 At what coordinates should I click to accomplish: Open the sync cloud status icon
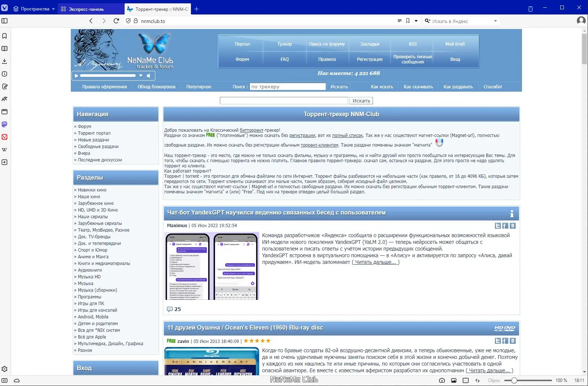[17, 380]
